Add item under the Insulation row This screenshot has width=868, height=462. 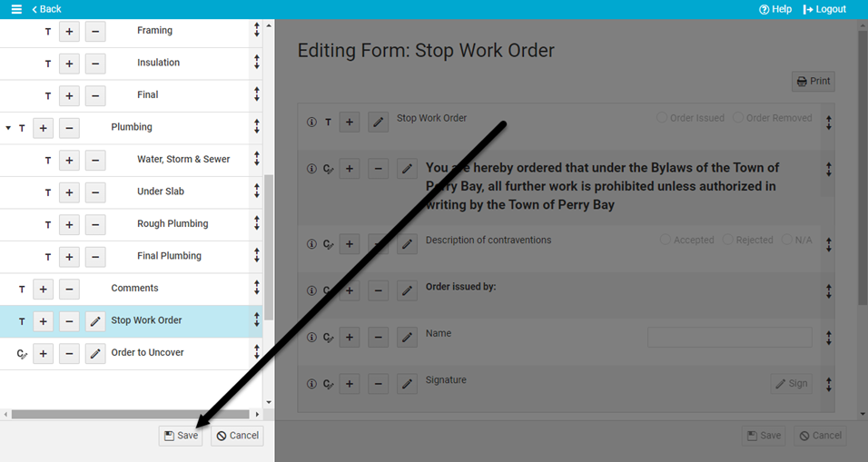pos(69,64)
